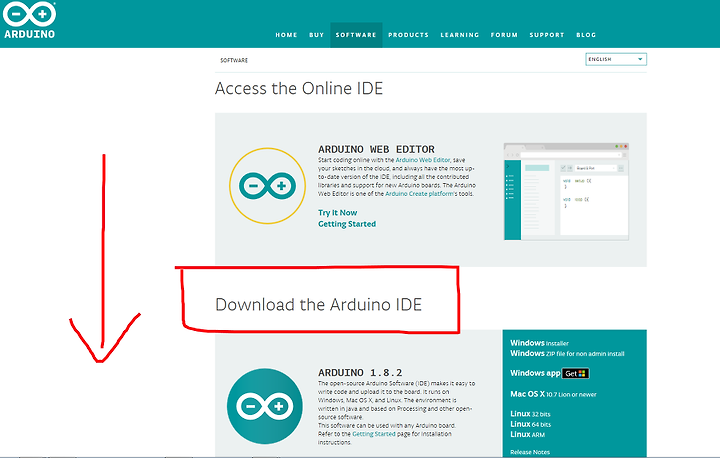This screenshot has height=458, width=720.
Task: Click the Access the Online IDE heading
Action: pyautogui.click(x=299, y=88)
